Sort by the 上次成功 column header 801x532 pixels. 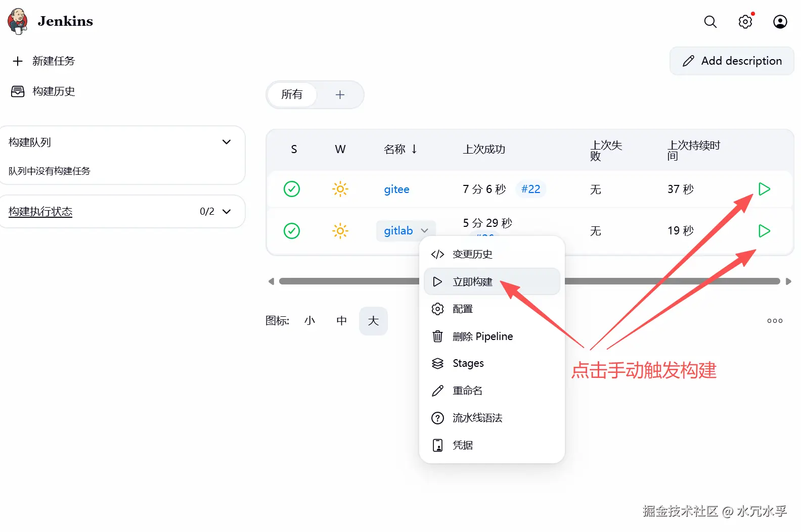484,150
